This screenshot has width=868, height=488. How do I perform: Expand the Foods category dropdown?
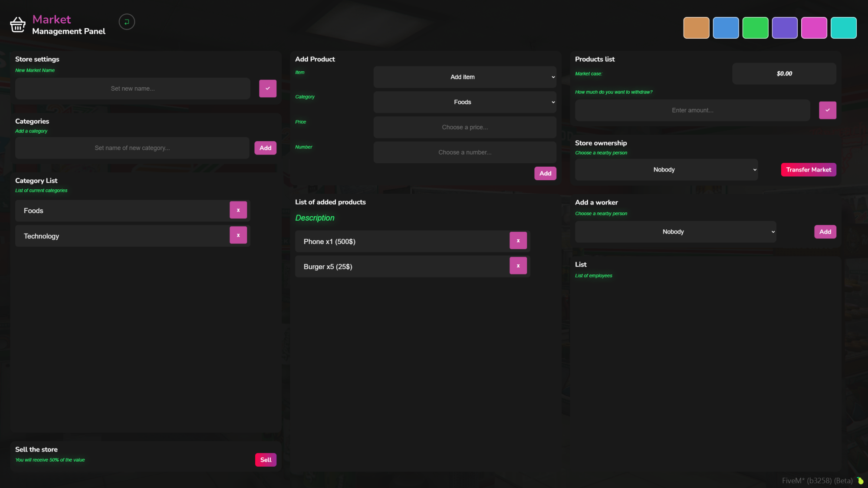coord(465,102)
